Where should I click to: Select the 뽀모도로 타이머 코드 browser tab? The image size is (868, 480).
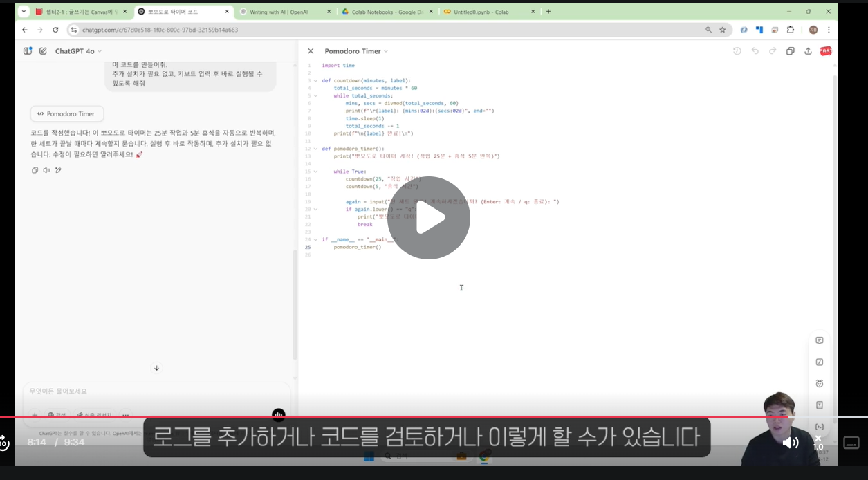click(183, 12)
